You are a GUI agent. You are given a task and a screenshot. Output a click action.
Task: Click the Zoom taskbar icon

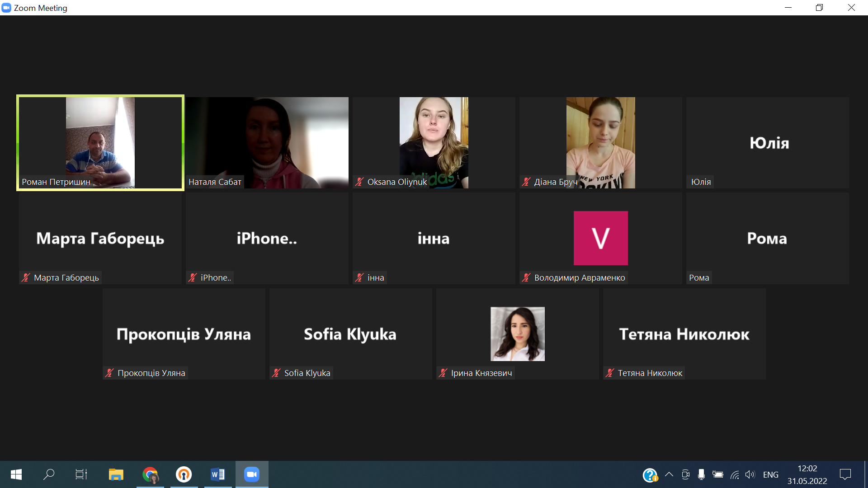tap(251, 474)
